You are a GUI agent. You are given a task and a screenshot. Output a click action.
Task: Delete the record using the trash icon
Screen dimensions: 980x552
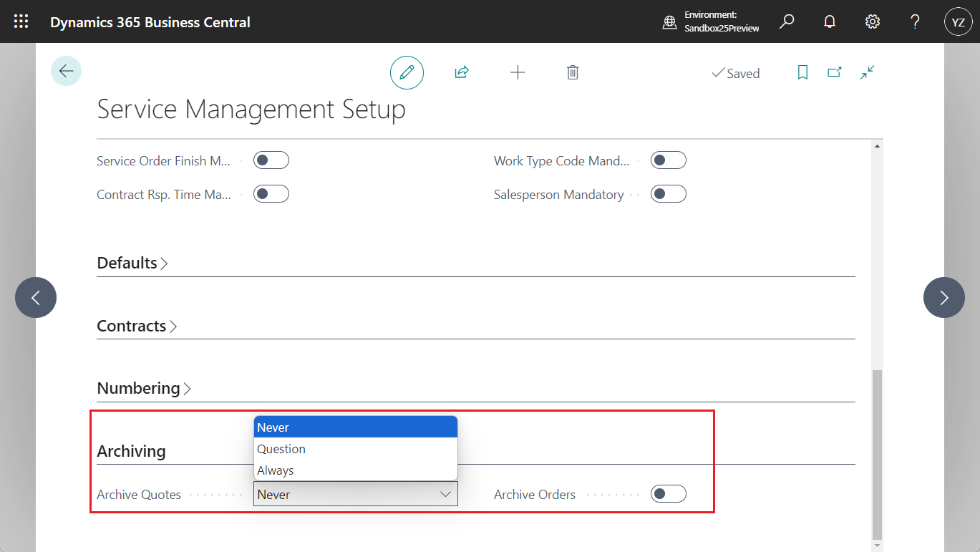pyautogui.click(x=571, y=72)
